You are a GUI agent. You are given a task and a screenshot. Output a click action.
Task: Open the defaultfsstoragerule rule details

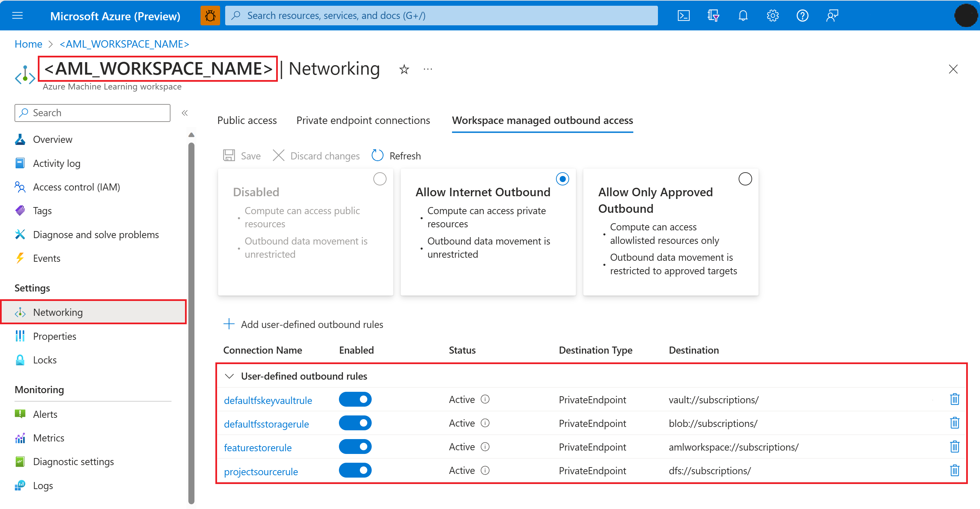(267, 423)
